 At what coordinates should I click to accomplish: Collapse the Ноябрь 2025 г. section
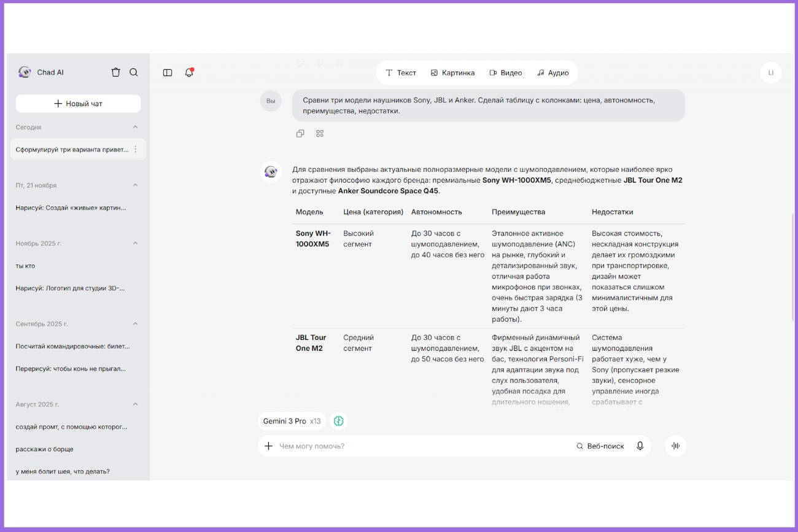[x=136, y=244]
